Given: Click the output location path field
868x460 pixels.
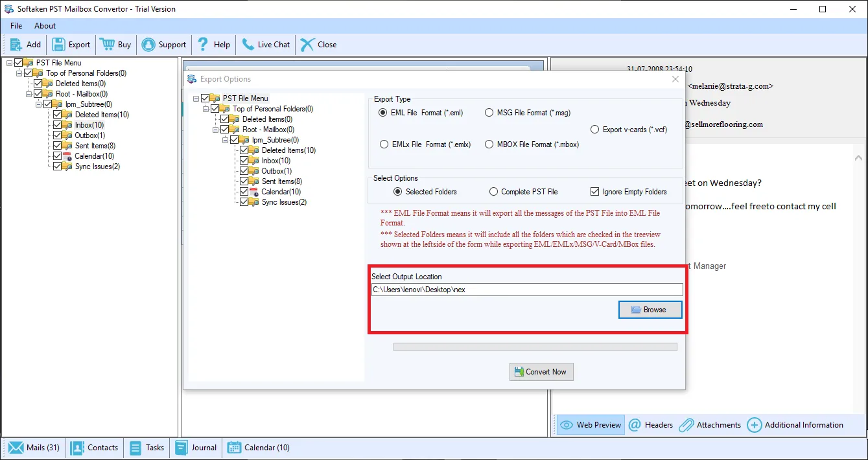Looking at the screenshot, I should [527, 290].
